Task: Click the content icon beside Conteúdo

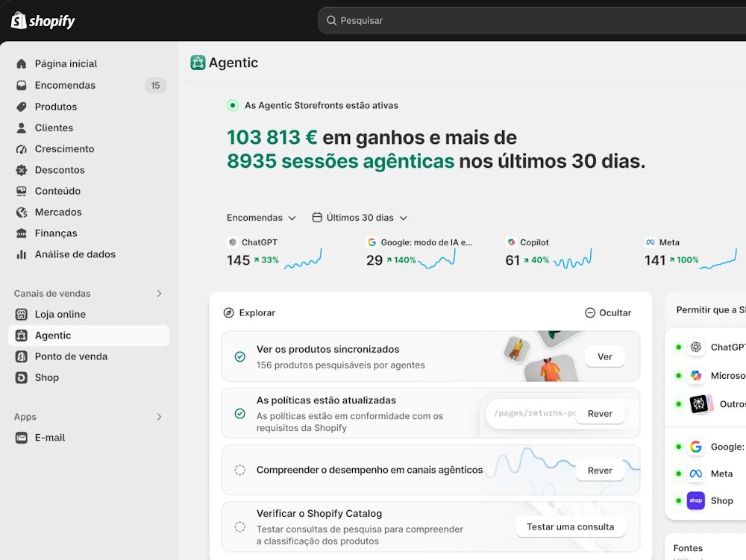Action: click(22, 191)
